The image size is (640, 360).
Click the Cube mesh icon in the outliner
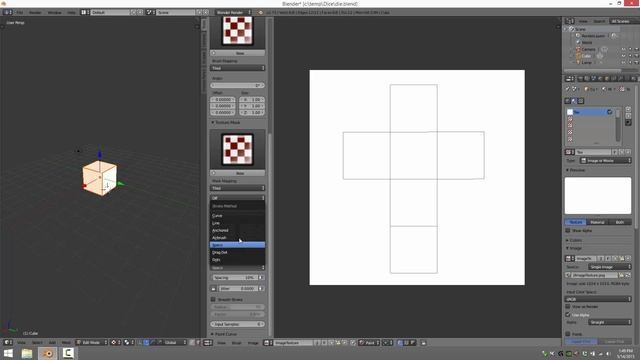click(x=578, y=56)
